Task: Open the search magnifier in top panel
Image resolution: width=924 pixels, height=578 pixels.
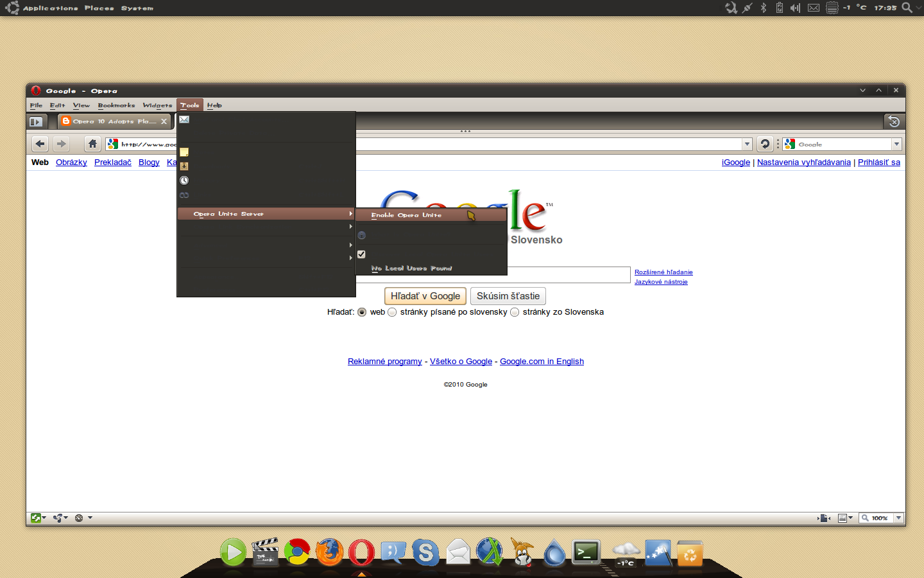Action: pos(907,8)
